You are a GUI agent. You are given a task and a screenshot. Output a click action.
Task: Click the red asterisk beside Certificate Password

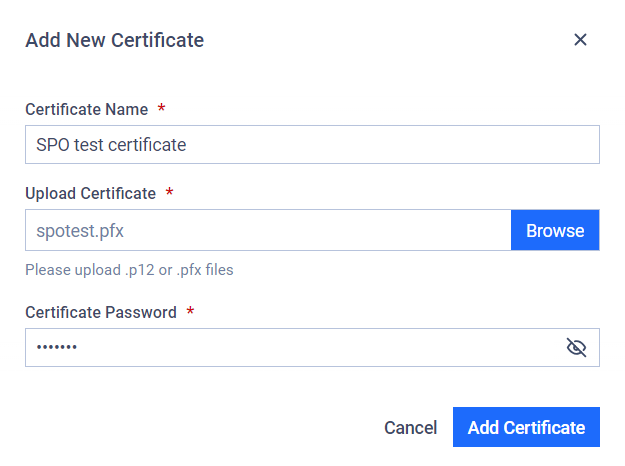tap(190, 311)
